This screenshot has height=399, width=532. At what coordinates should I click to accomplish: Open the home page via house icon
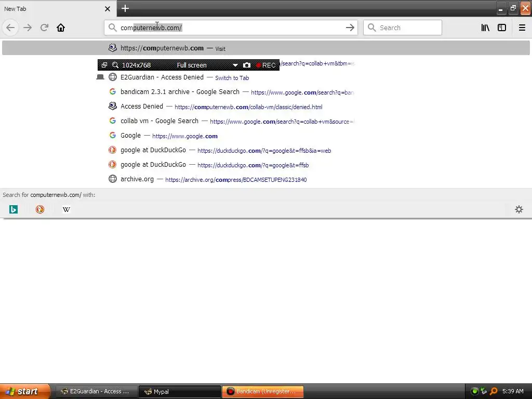click(x=61, y=28)
